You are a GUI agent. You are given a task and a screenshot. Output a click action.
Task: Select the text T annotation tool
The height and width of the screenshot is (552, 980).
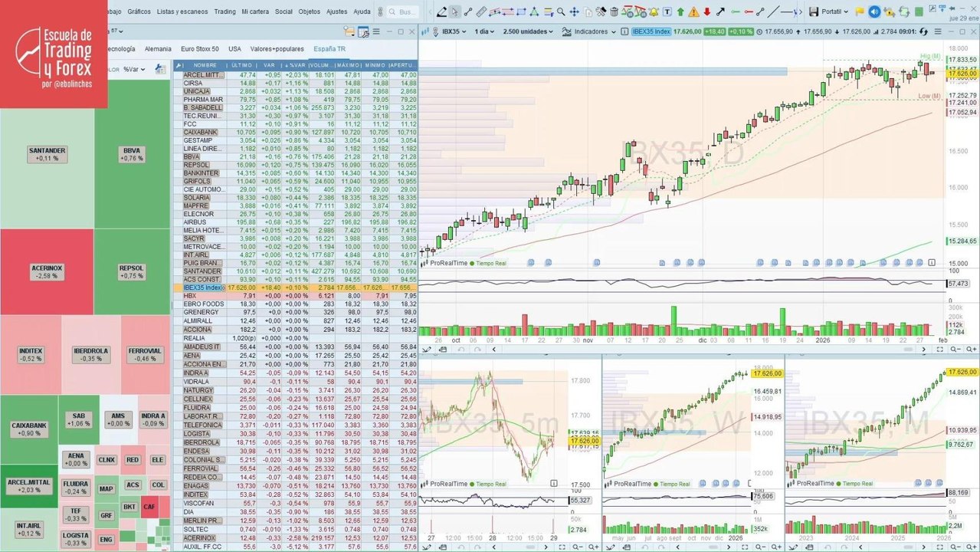(x=667, y=11)
